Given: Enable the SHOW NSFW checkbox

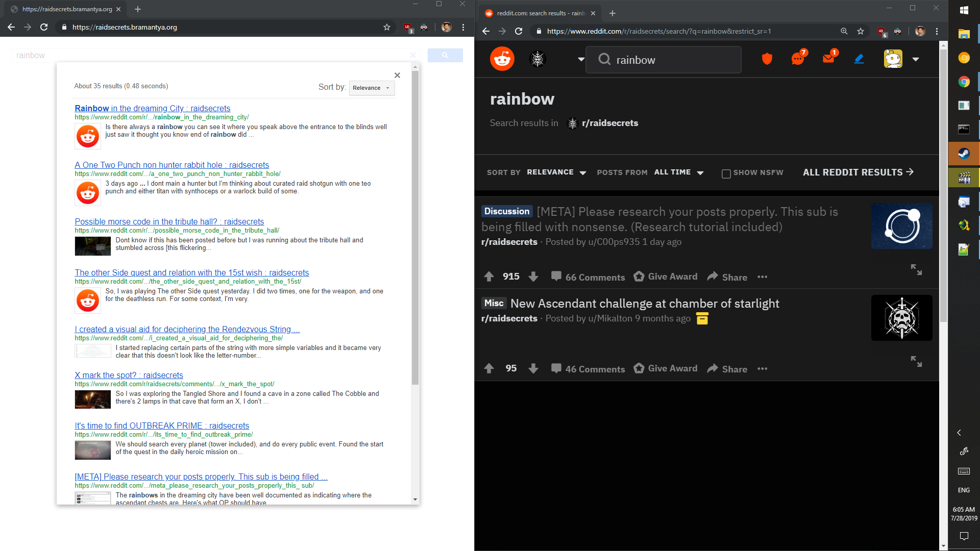Looking at the screenshot, I should pos(725,173).
